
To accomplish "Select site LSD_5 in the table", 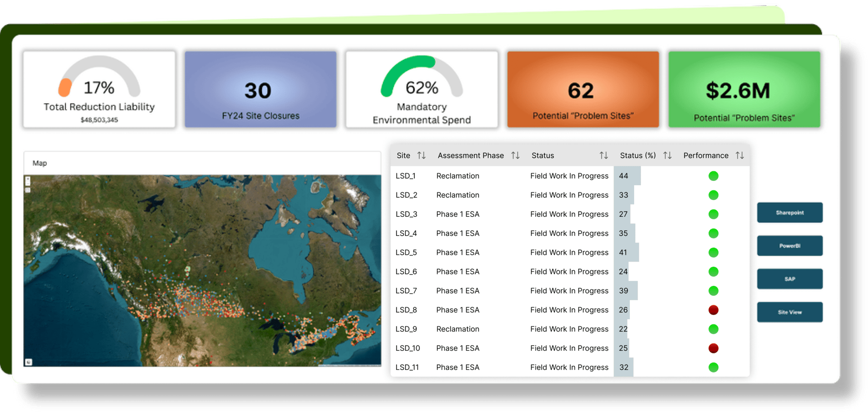I will click(x=406, y=252).
